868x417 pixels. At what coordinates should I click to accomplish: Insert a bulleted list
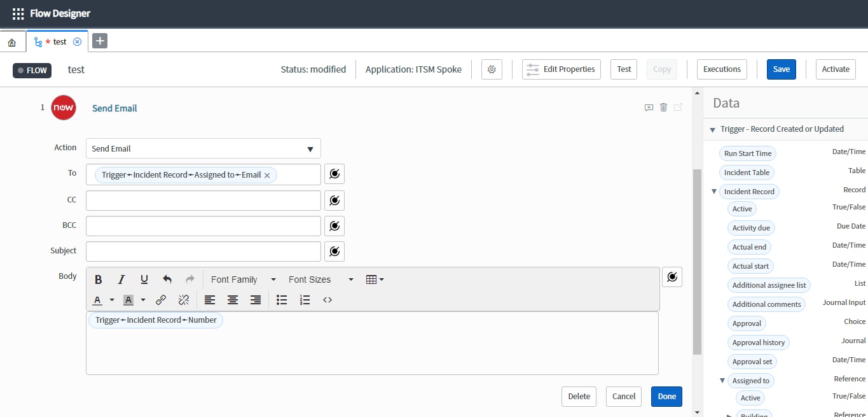282,300
